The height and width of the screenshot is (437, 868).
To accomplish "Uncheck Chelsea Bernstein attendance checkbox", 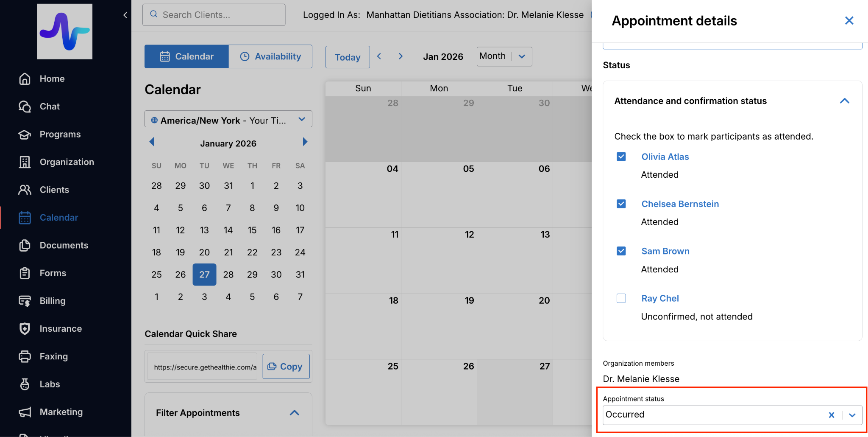I will pyautogui.click(x=621, y=204).
